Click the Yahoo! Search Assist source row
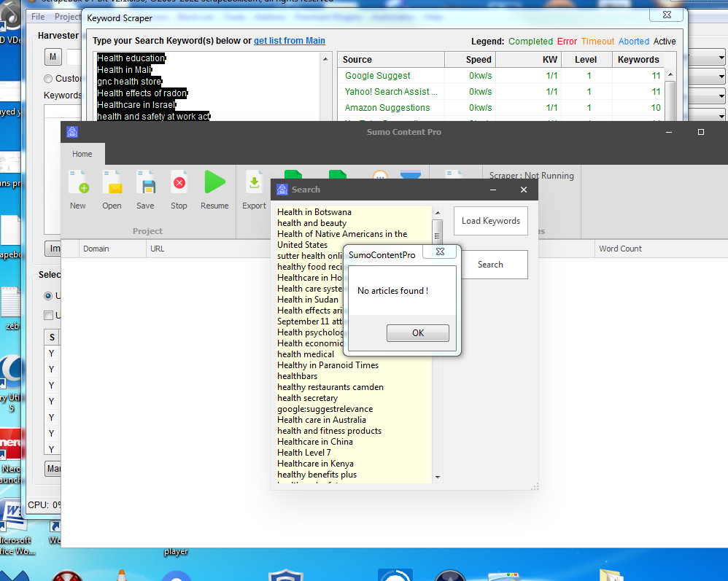 point(503,92)
